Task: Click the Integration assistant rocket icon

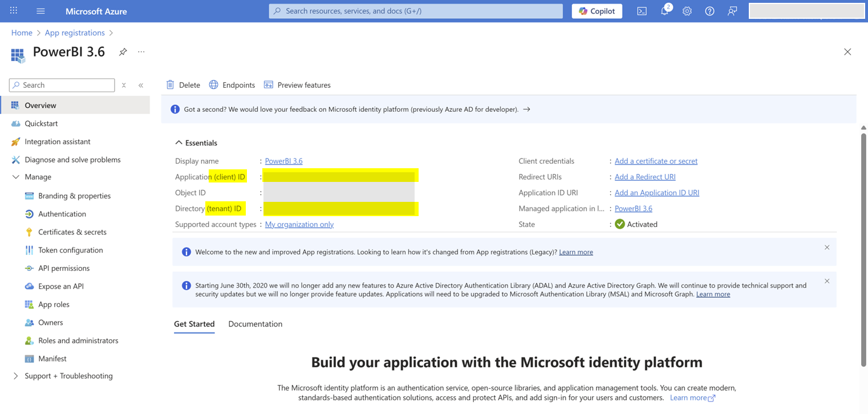Action: click(x=15, y=141)
